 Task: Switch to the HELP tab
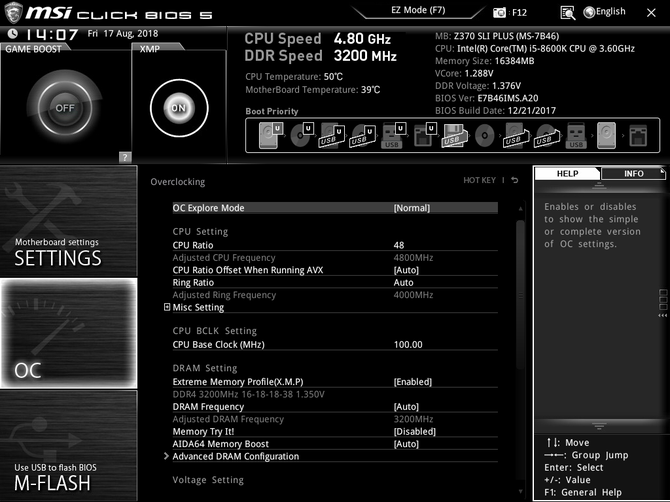pos(567,173)
